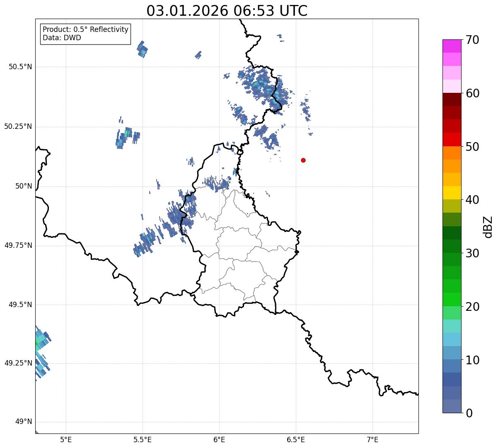Screen dimensions: 498x448
Task: Click the yellow colorbar segment at 40
Action: pos(452,193)
